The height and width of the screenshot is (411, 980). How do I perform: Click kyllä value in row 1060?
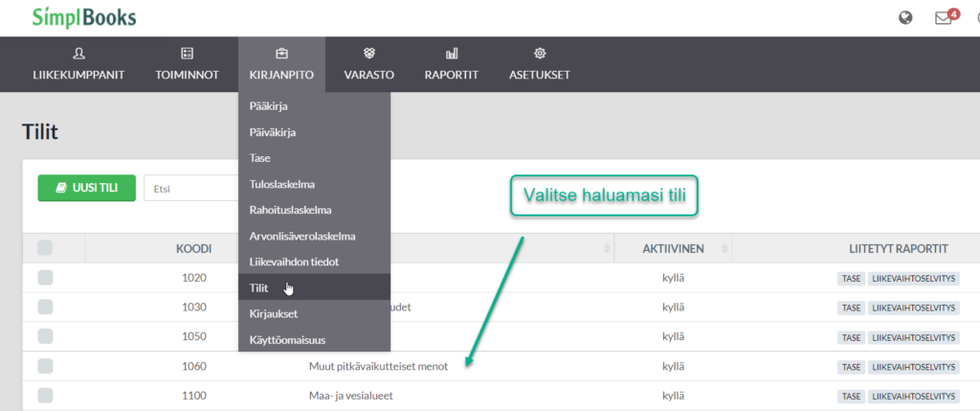click(x=673, y=367)
